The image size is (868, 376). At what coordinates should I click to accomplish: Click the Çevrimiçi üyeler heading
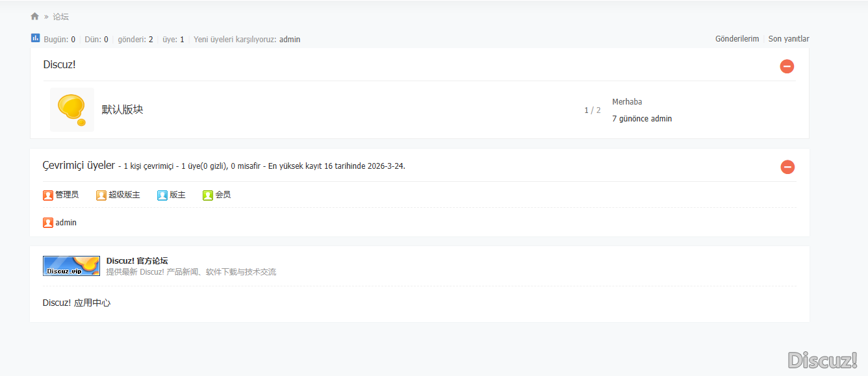[x=79, y=166]
